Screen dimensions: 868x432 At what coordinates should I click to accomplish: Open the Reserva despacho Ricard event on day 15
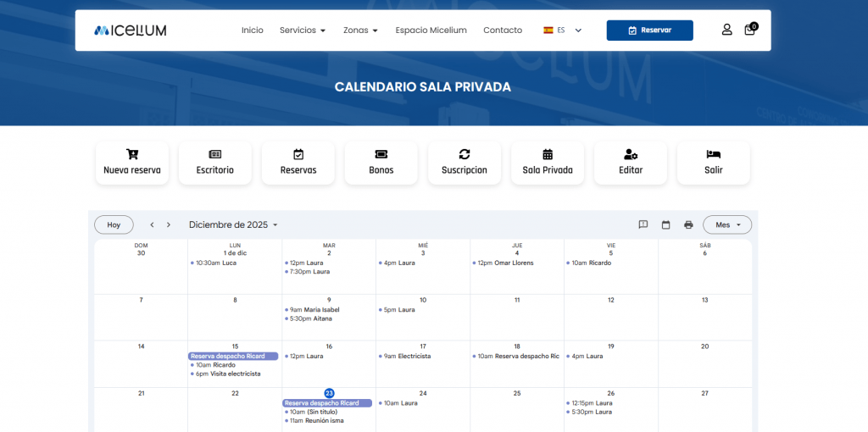pos(233,357)
